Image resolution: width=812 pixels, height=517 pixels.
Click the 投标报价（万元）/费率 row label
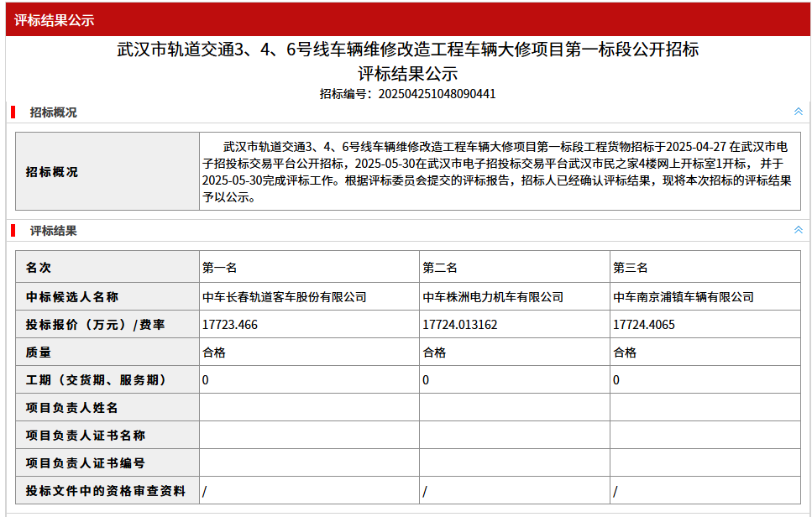(x=96, y=325)
